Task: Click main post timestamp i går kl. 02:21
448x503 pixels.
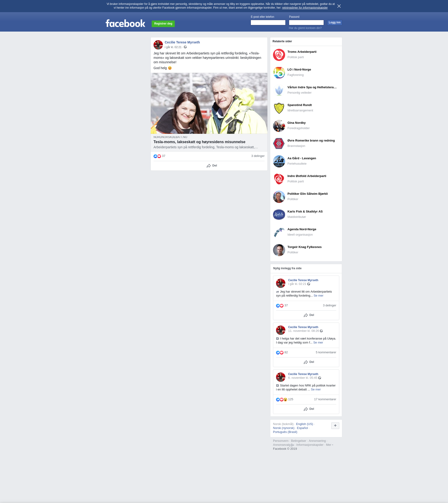Action: coord(173,47)
